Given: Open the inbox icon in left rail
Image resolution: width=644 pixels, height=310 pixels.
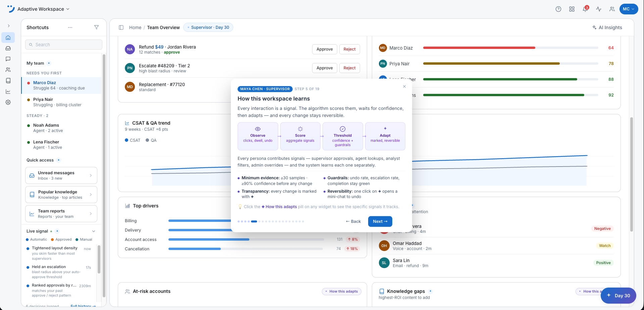Looking at the screenshot, I should [x=8, y=48].
